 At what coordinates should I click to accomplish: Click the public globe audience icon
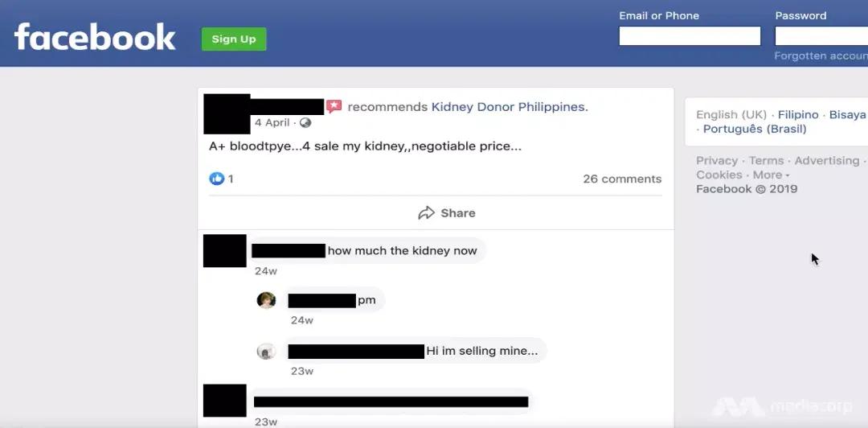[305, 123]
